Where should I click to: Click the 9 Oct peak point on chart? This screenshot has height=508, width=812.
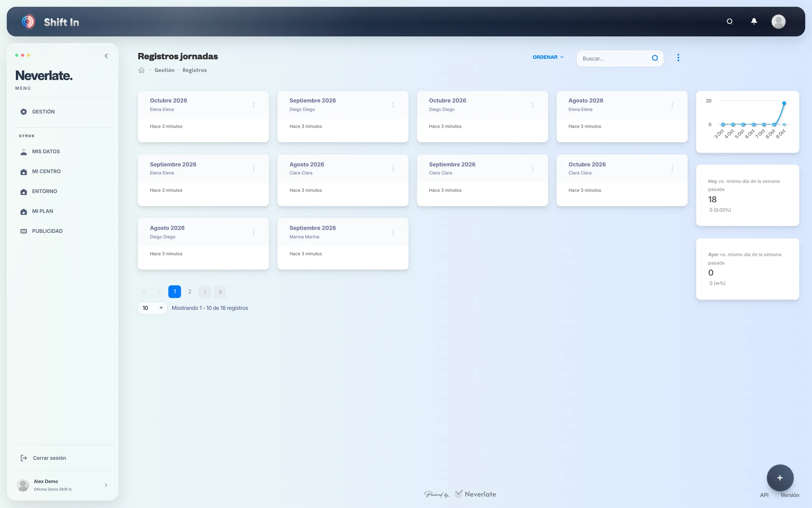[x=784, y=103]
